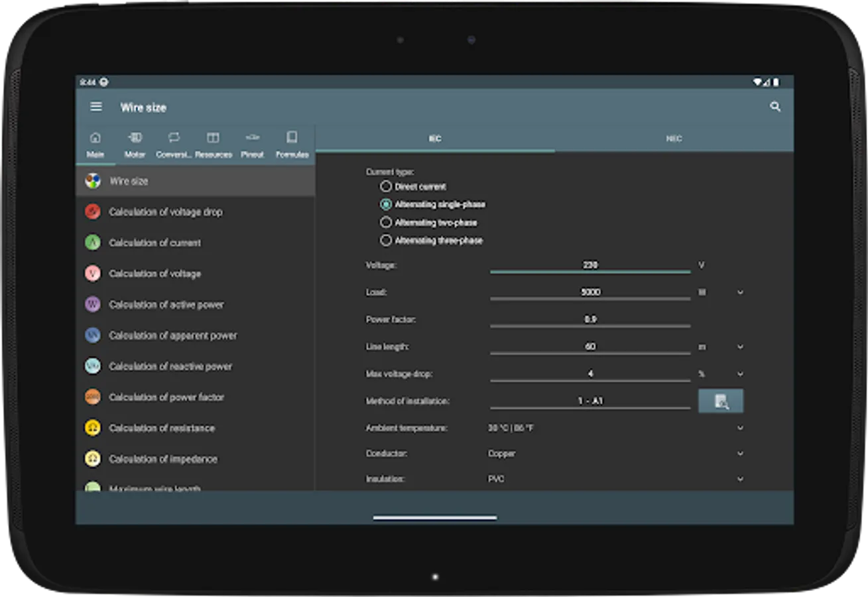Select the Motor category icon
Screen dimensions: 868x597
[135, 144]
